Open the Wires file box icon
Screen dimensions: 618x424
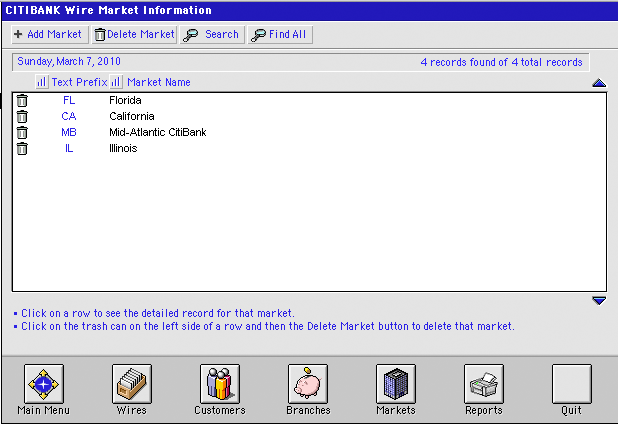pyautogui.click(x=132, y=383)
